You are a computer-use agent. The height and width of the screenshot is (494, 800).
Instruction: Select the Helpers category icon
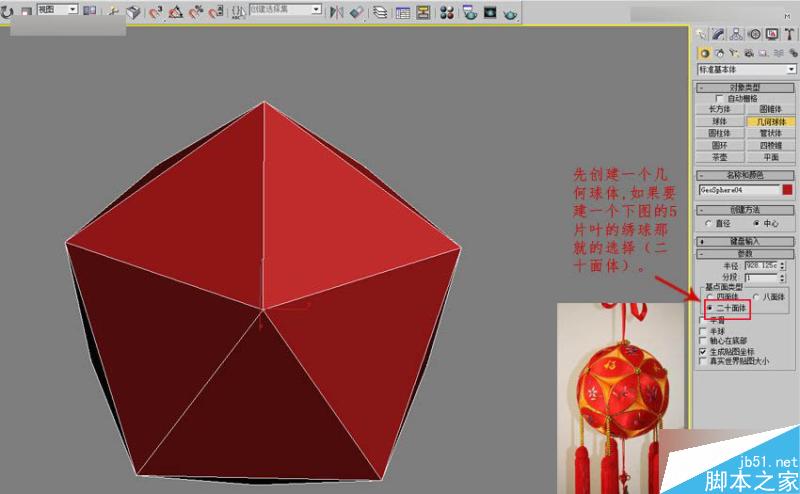[x=763, y=53]
